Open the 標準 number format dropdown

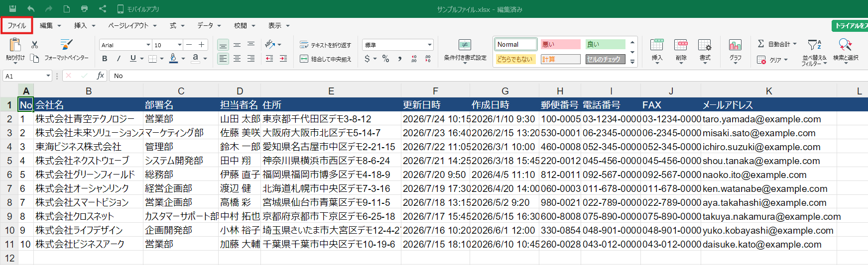coord(398,45)
